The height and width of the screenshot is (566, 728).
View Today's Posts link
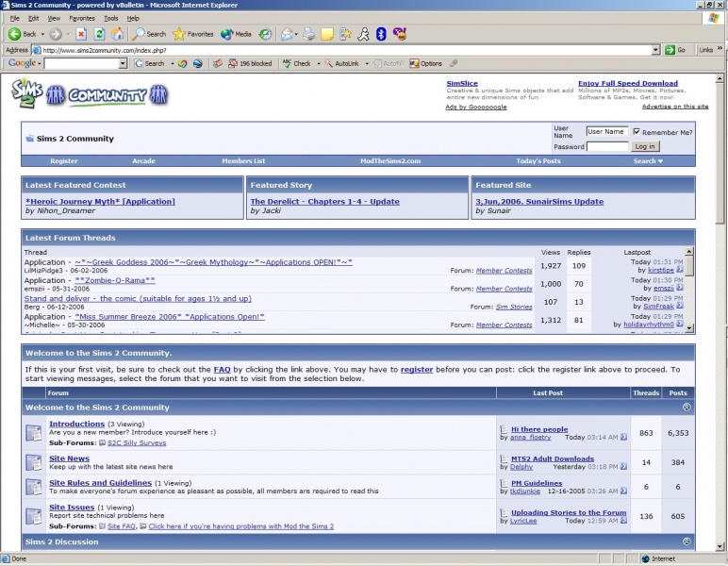[x=538, y=161]
